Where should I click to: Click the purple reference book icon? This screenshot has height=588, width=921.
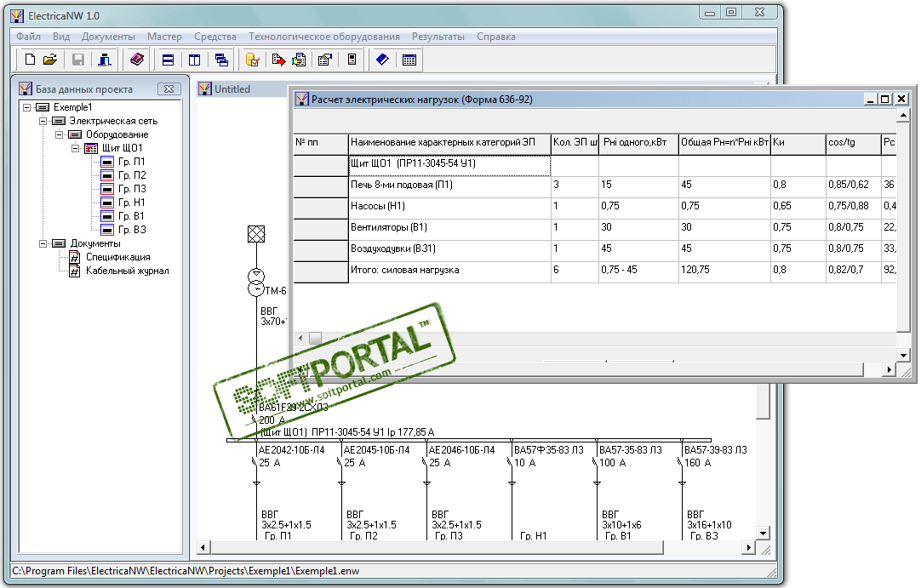tap(137, 60)
